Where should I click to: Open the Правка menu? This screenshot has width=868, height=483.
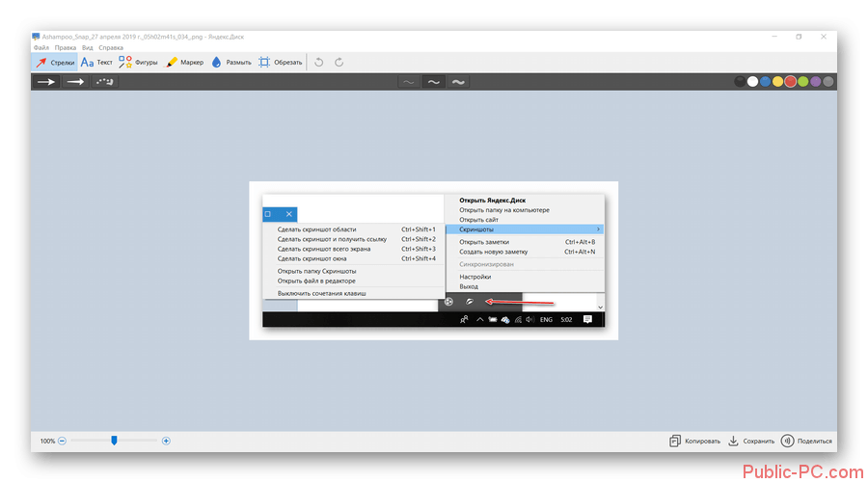tap(66, 48)
